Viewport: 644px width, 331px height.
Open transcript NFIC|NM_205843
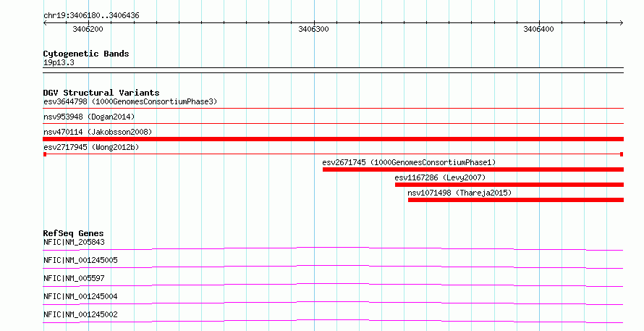pos(74,242)
